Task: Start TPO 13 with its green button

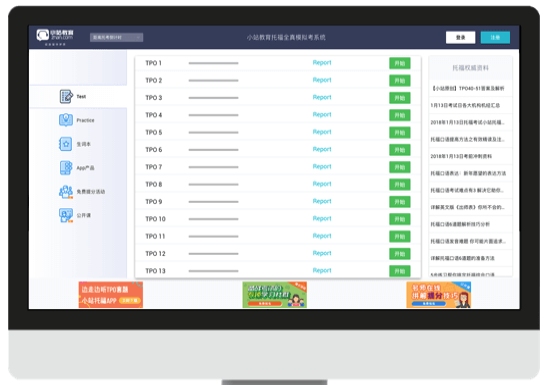Action: pyautogui.click(x=400, y=271)
